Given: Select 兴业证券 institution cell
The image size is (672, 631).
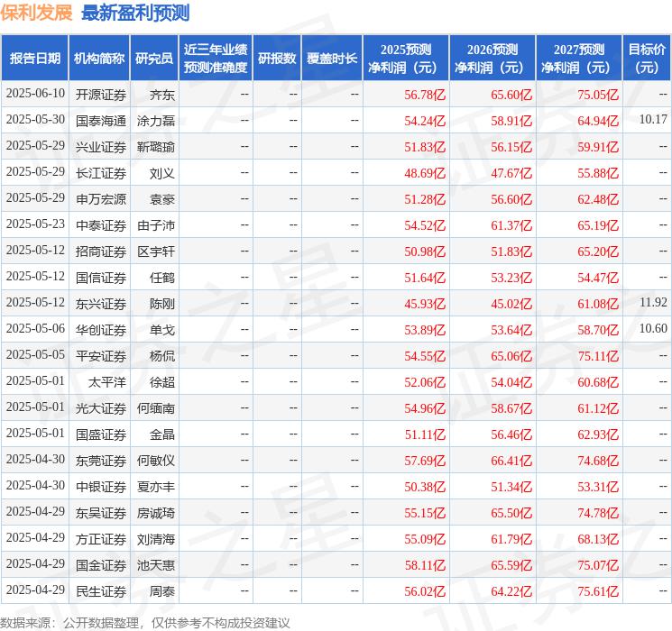Looking at the screenshot, I should 101,147.
